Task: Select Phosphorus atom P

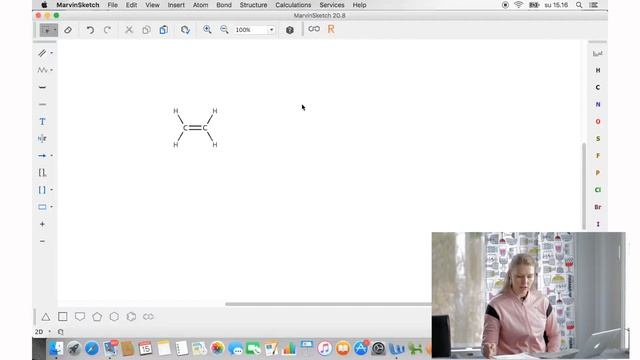Action: (598, 173)
